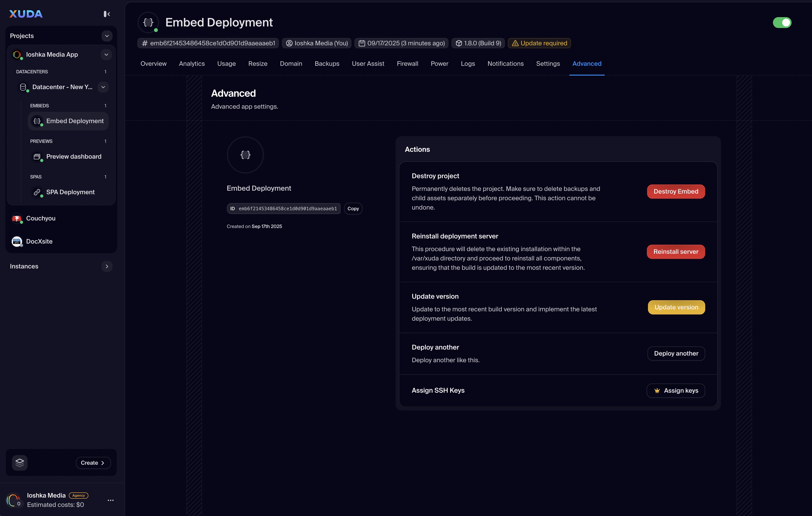Viewport: 812px width, 516px height.
Task: Open DocXsite project icon
Action: 16,241
